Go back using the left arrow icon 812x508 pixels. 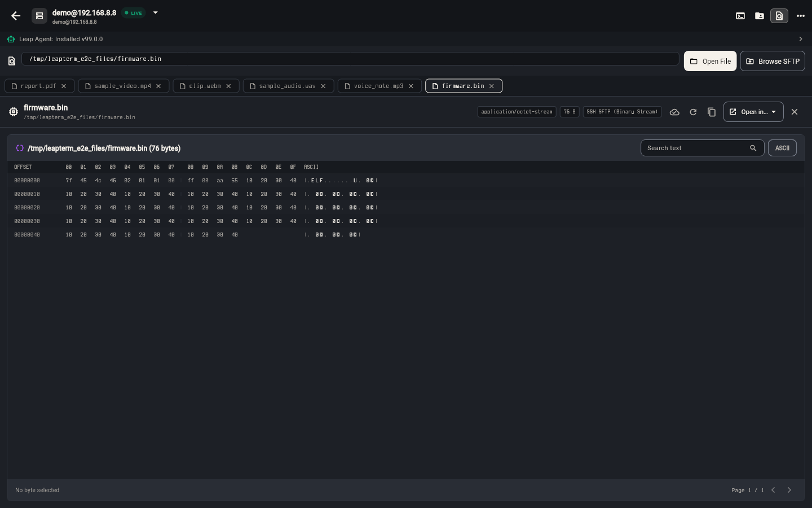click(16, 16)
